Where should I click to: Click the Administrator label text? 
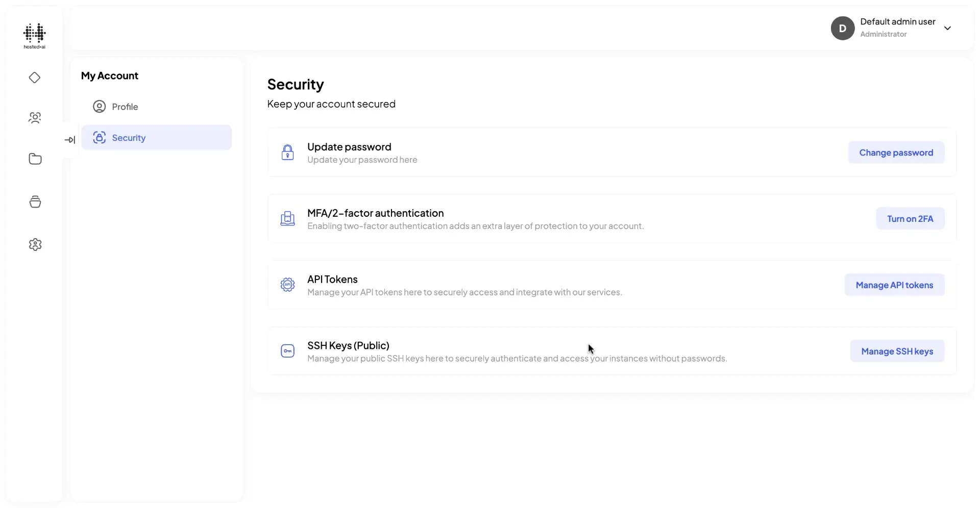point(885,34)
